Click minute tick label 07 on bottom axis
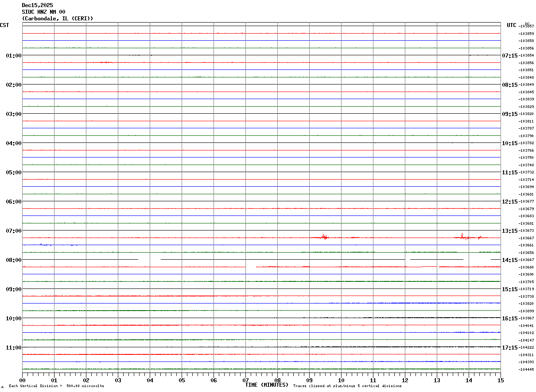The width and height of the screenshot is (536, 392). pos(246,380)
